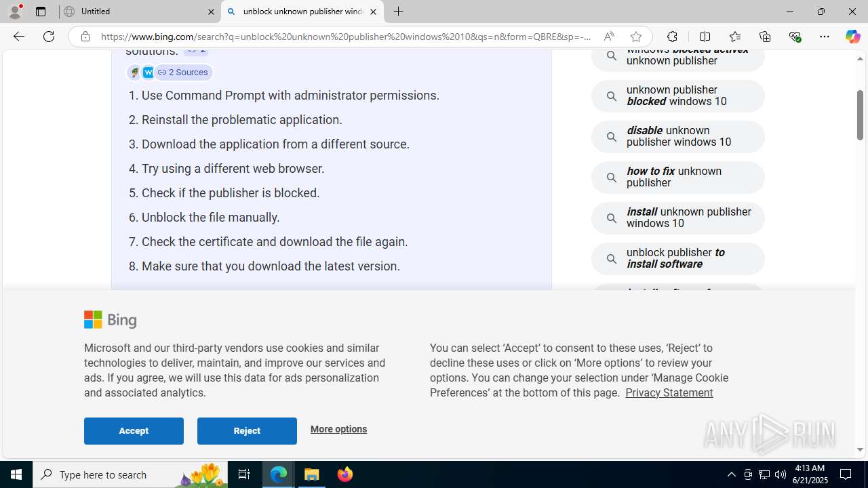Click the blue W source icon
This screenshot has height=488, width=868.
(x=148, y=73)
